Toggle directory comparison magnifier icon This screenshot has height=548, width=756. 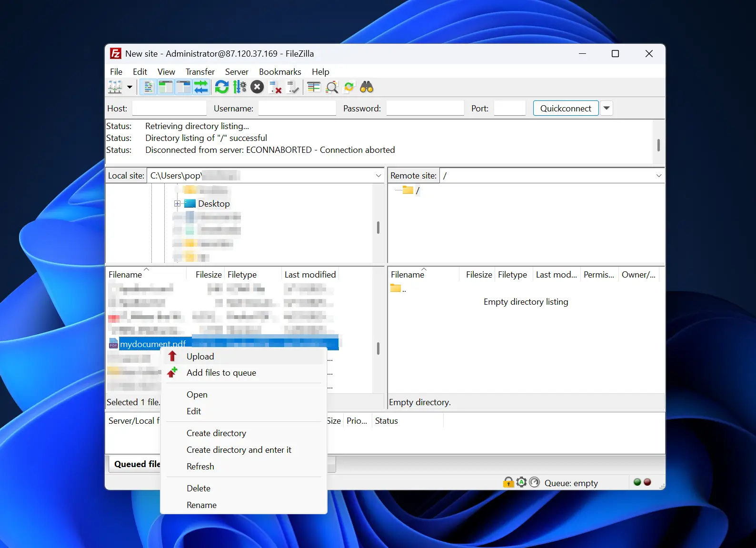tap(332, 87)
